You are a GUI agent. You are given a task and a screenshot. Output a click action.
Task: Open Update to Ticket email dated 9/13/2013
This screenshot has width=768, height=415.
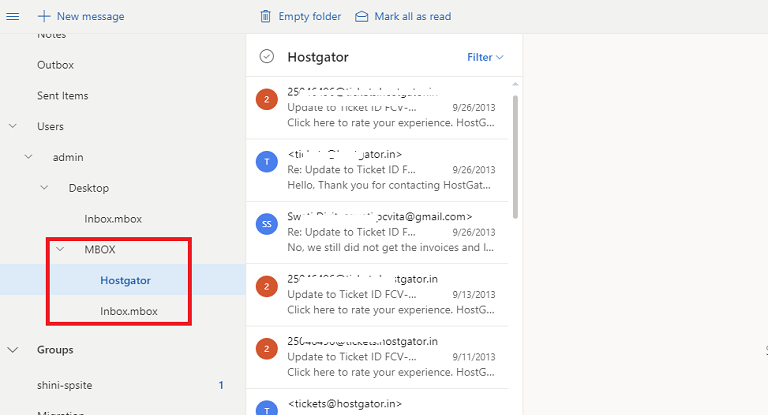point(377,294)
